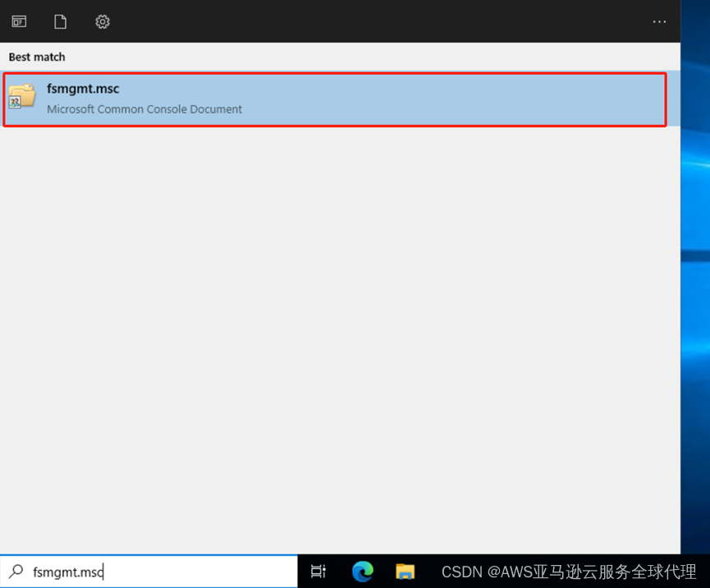The height and width of the screenshot is (588, 710).
Task: Click the search box containing fsmgmt.msc
Action: coord(149,572)
